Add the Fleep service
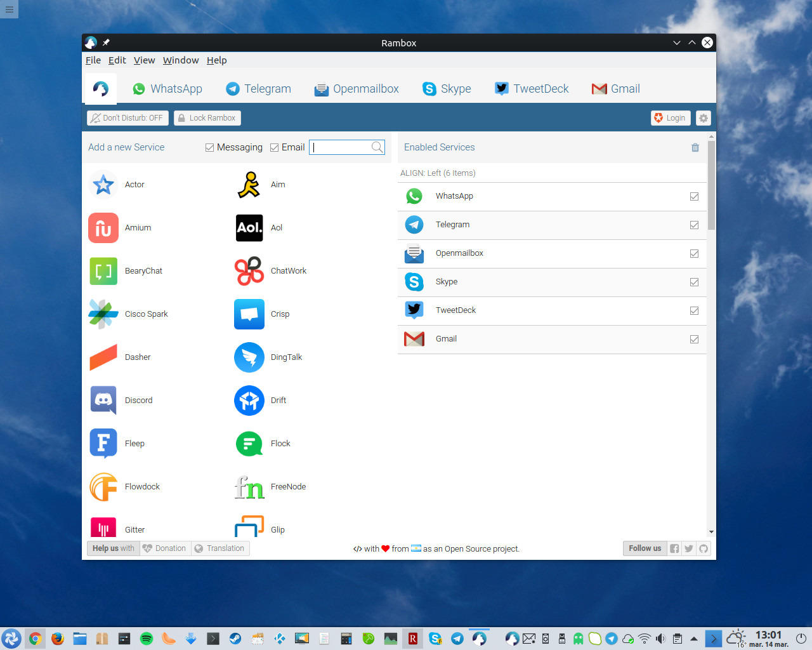Viewport: 812px width, 650px height. click(x=103, y=444)
